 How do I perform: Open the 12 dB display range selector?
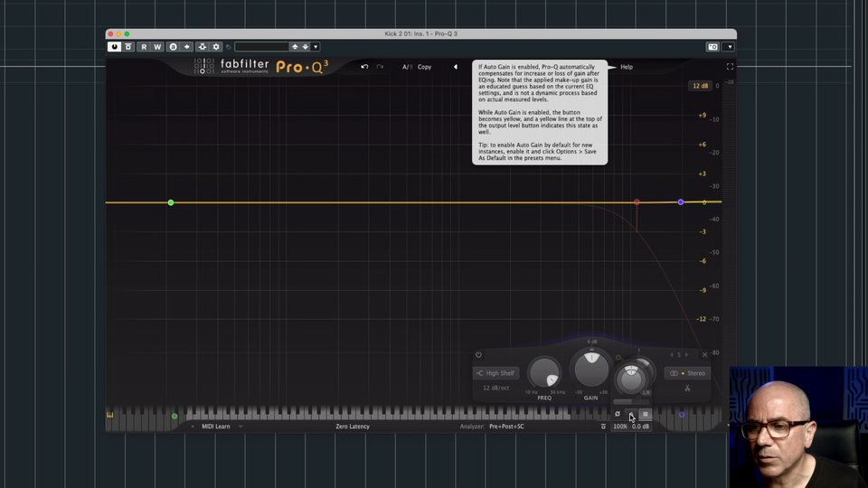pyautogui.click(x=700, y=86)
